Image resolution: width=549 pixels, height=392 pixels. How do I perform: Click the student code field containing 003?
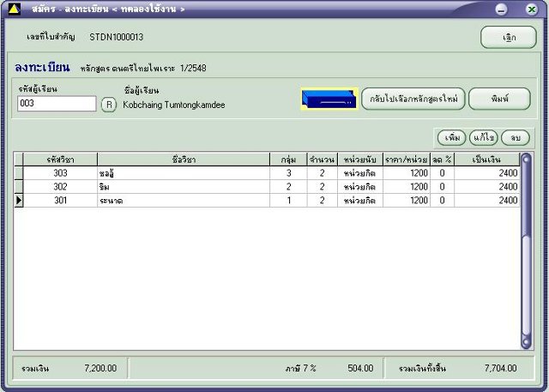[57, 104]
